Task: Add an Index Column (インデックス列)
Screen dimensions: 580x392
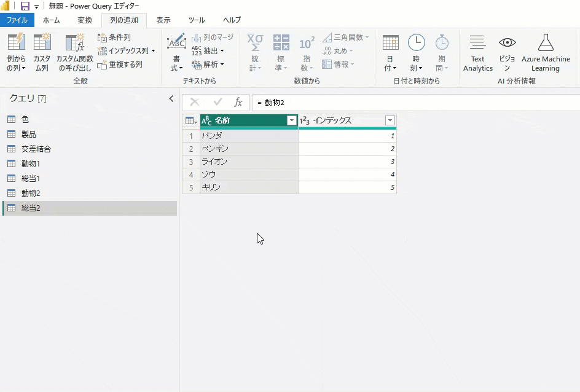Action: [126, 50]
